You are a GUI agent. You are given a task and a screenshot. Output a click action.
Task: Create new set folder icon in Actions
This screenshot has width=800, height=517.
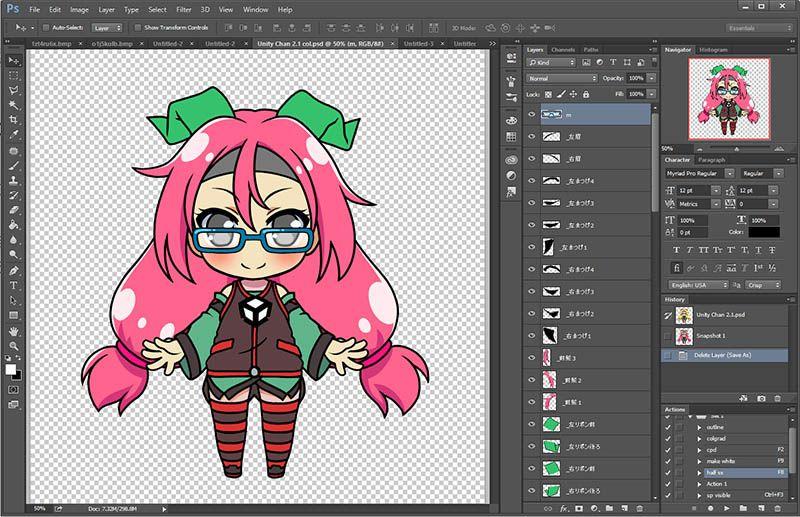(743, 508)
